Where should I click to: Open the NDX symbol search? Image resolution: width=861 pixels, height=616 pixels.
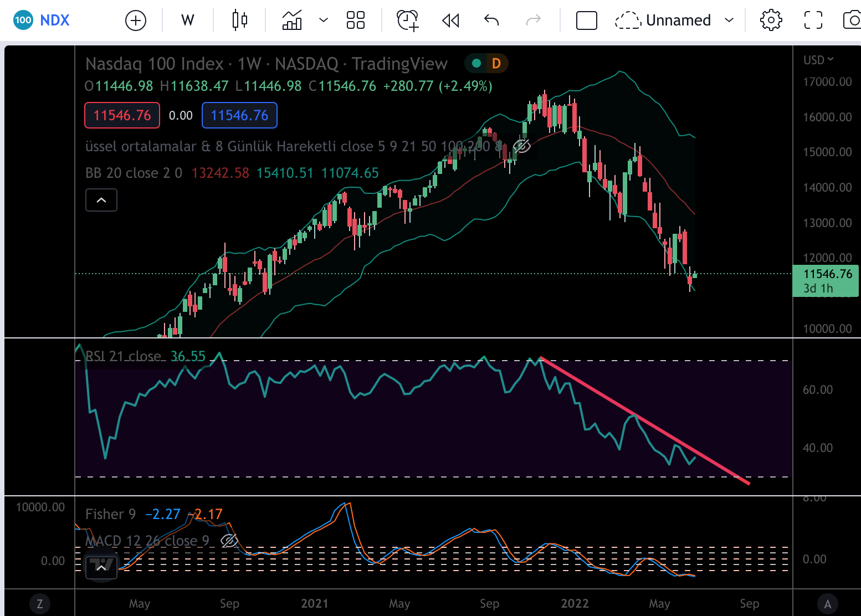coord(42,20)
